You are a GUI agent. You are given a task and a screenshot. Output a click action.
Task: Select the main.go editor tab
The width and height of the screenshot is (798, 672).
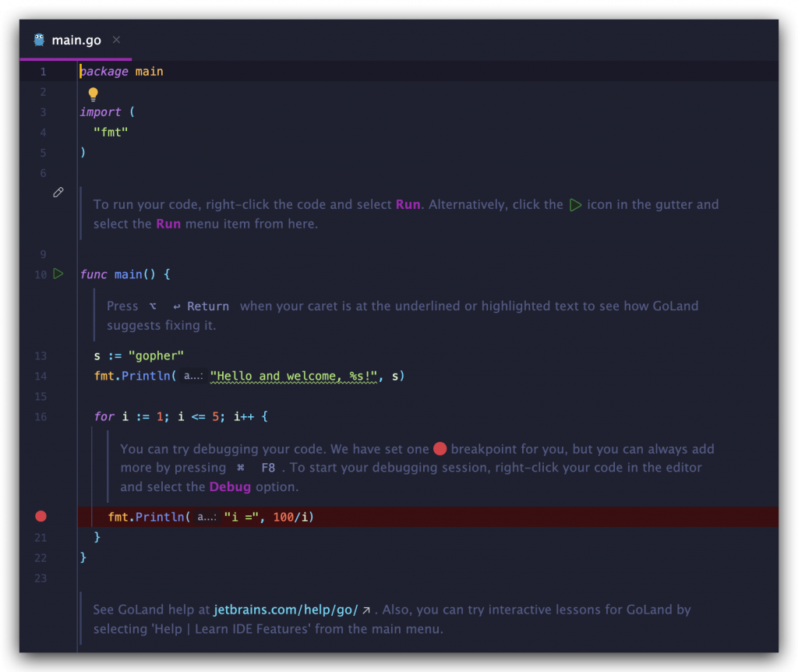76,41
